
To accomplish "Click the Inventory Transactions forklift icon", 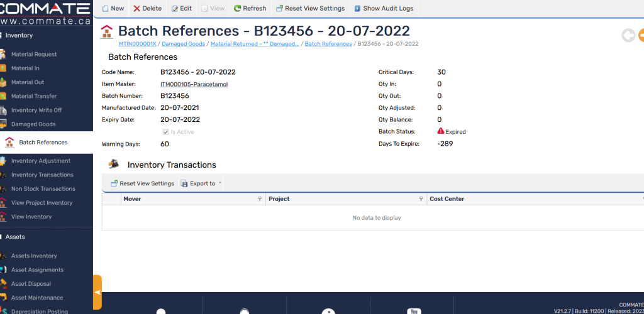I will (113, 164).
